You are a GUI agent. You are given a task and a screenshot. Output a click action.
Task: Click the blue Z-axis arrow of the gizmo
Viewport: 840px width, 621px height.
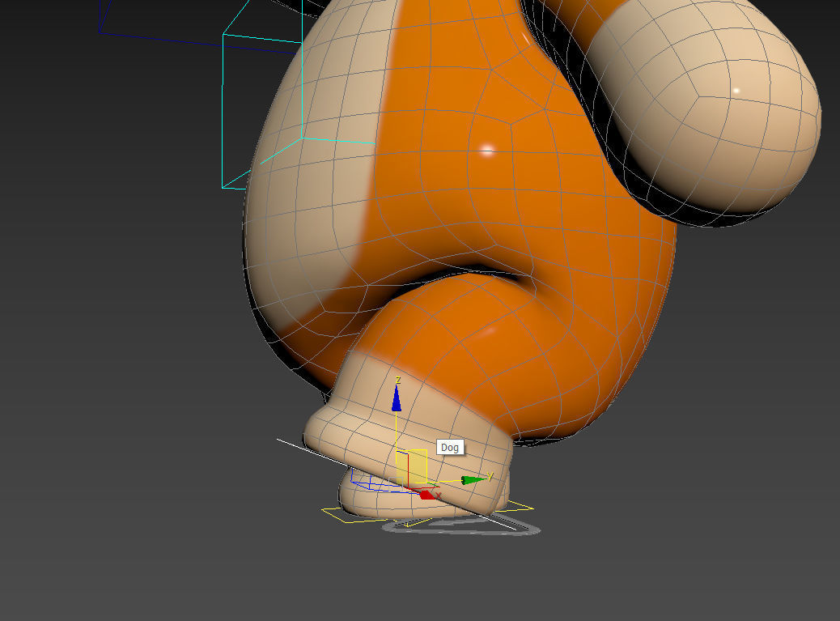coord(397,398)
